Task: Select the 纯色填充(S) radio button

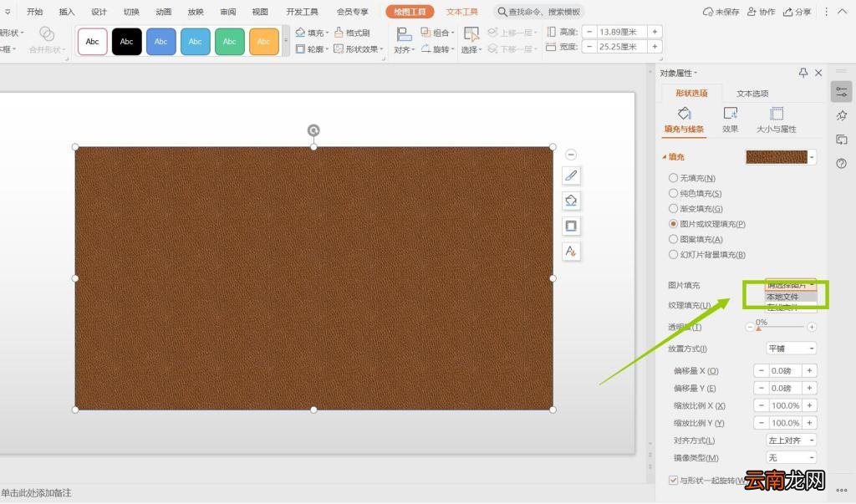Action: click(673, 193)
